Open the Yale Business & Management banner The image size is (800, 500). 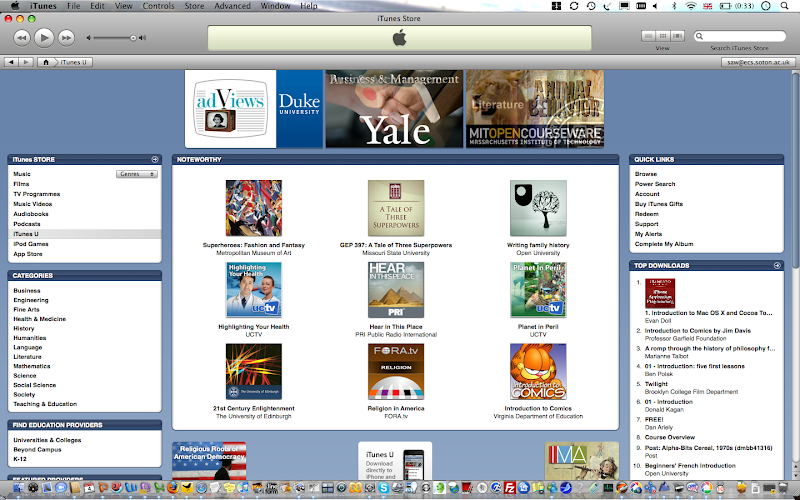point(394,109)
